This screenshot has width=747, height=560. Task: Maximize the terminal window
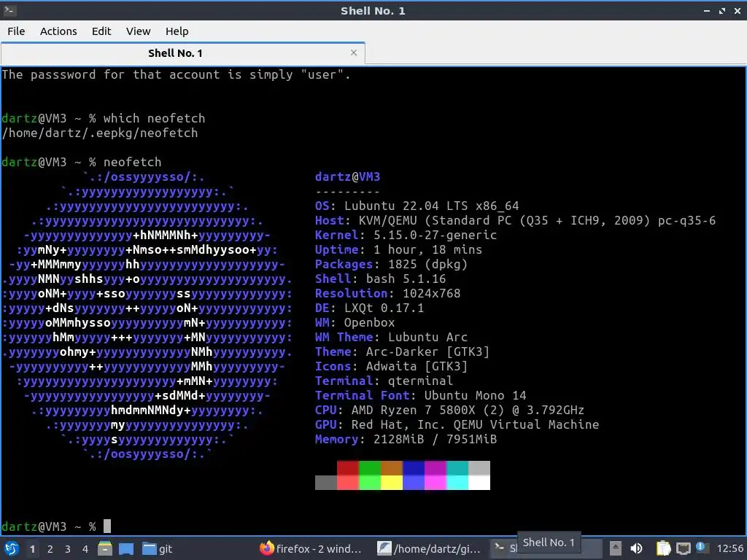(x=722, y=10)
